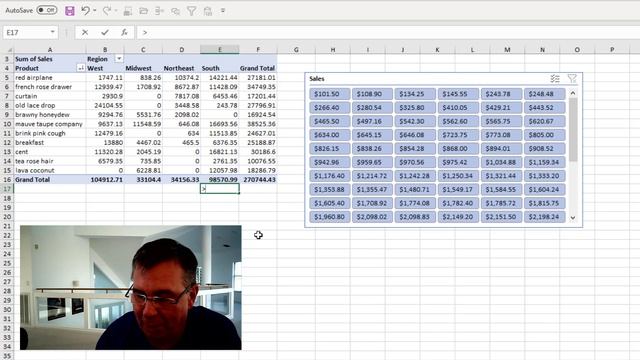The width and height of the screenshot is (640, 360).
Task: Click the Sales slicer scroll up arrow
Action: pos(573,93)
